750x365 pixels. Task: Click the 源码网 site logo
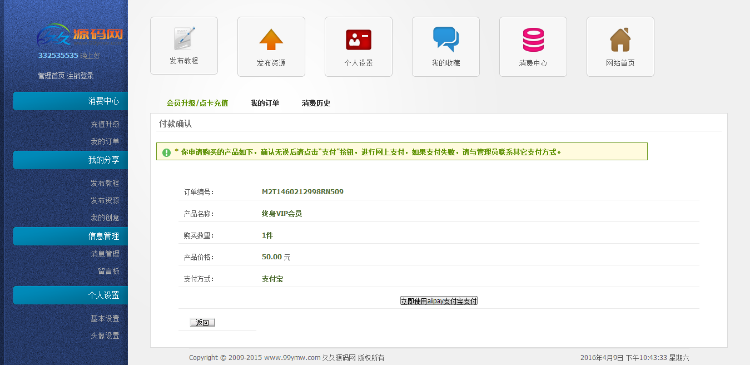pyautogui.click(x=80, y=34)
